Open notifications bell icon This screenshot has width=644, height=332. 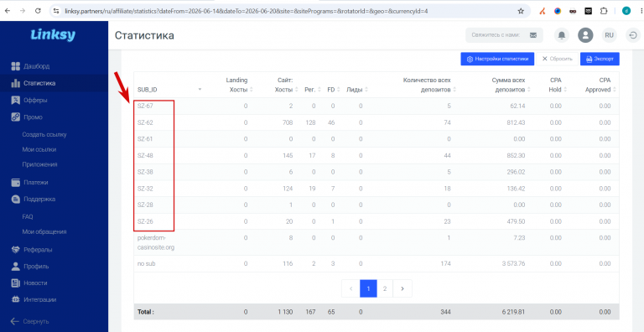562,35
